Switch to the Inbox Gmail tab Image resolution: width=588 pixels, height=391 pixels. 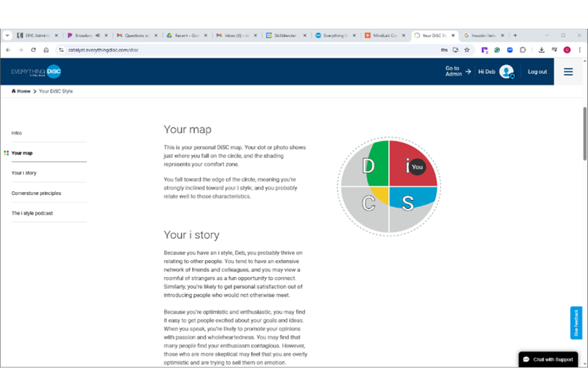(236, 35)
